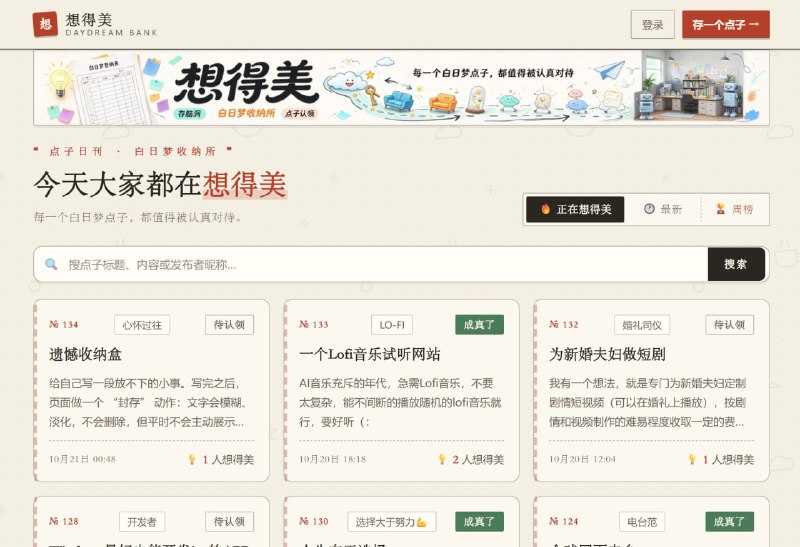Open the 想得美 Daydream Bank home link
800x547 pixels.
coord(95,24)
